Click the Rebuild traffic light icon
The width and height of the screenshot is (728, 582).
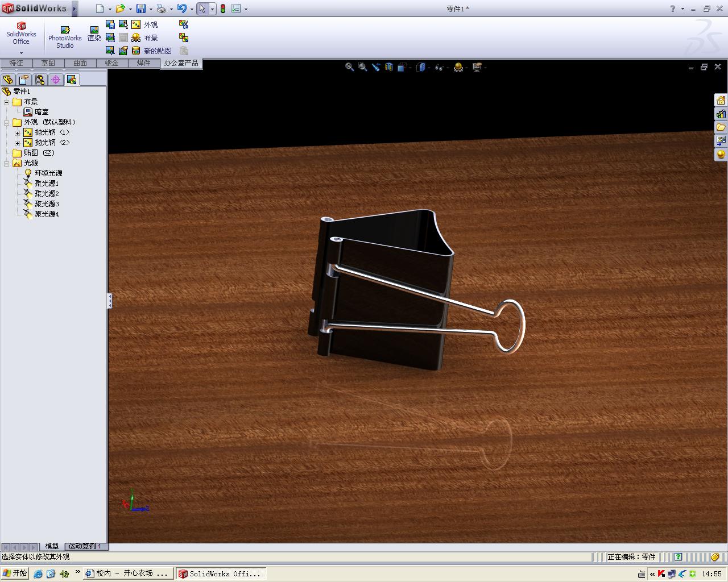pyautogui.click(x=223, y=9)
